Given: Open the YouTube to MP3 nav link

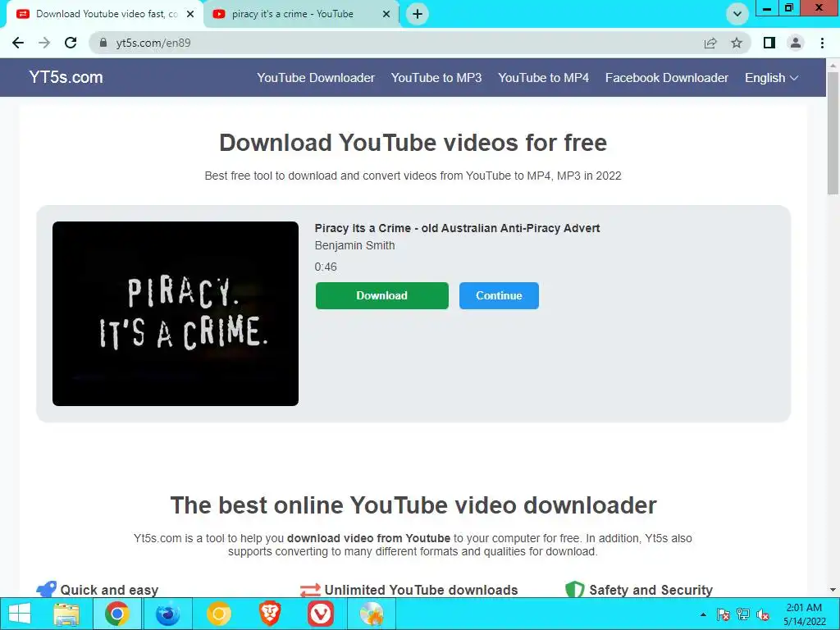Looking at the screenshot, I should [x=436, y=78].
